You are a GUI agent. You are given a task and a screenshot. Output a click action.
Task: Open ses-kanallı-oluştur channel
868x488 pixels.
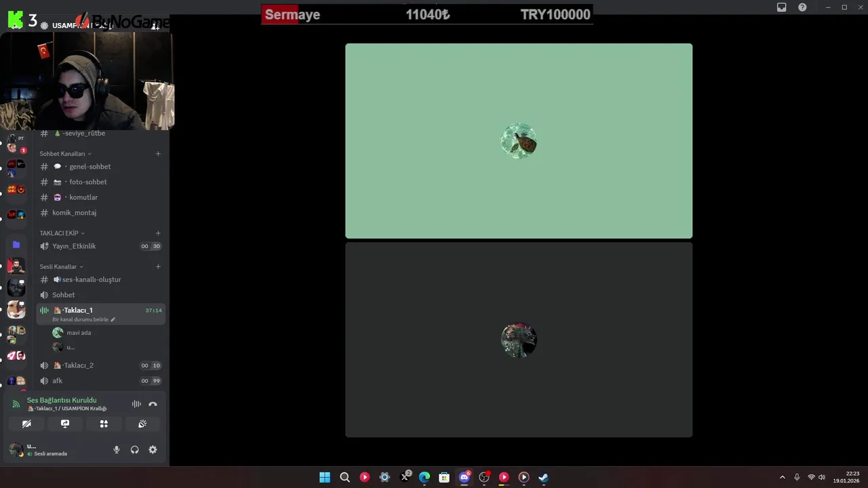pos(100,279)
